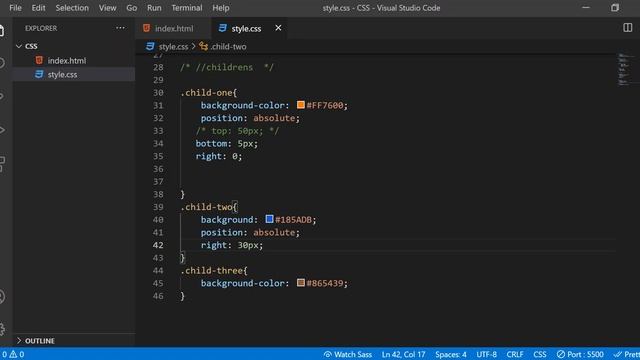The height and width of the screenshot is (360, 640).
Task: Select style.css in the explorer tree
Action: (x=74, y=74)
